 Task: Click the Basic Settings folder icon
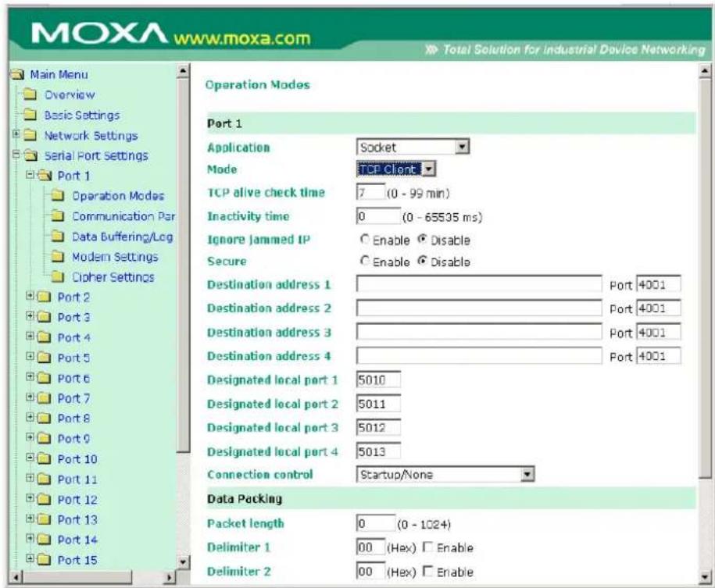pos(30,115)
